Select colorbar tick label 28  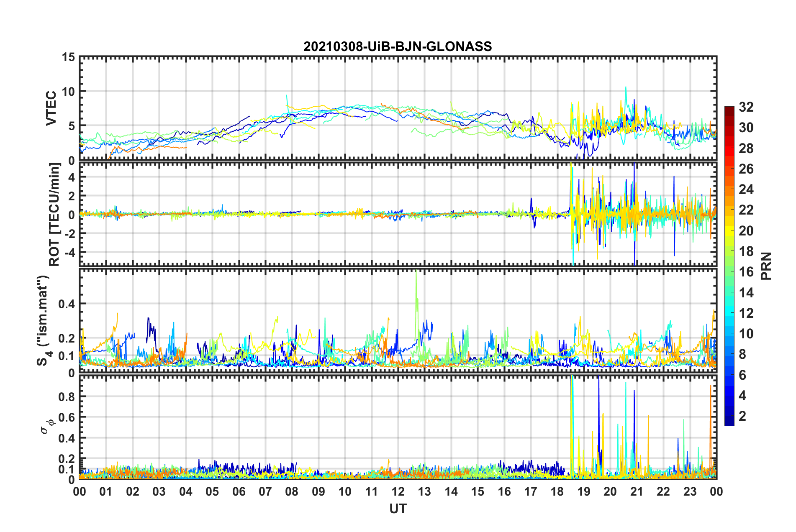[x=746, y=148]
